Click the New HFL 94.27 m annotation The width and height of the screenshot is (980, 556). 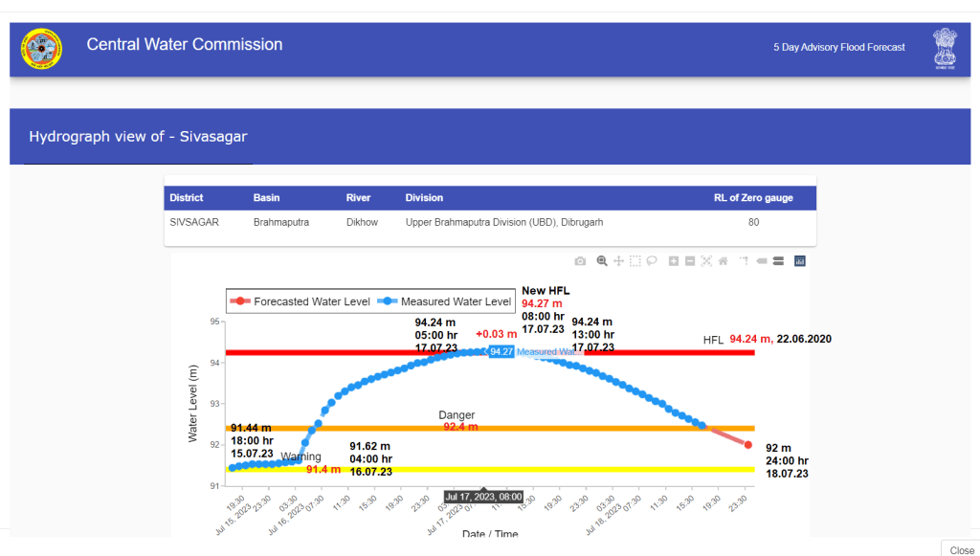pyautogui.click(x=546, y=310)
